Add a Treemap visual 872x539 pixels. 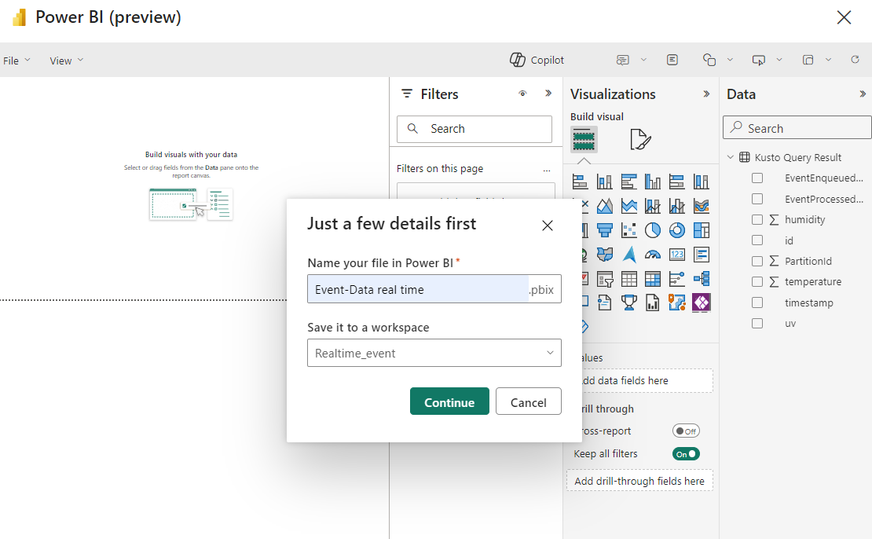(701, 230)
